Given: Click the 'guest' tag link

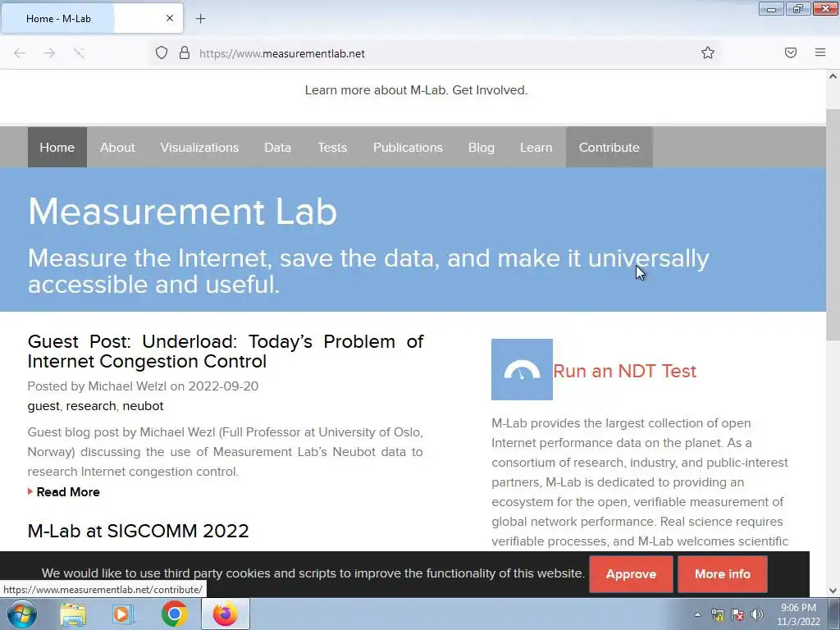Looking at the screenshot, I should 43,406.
